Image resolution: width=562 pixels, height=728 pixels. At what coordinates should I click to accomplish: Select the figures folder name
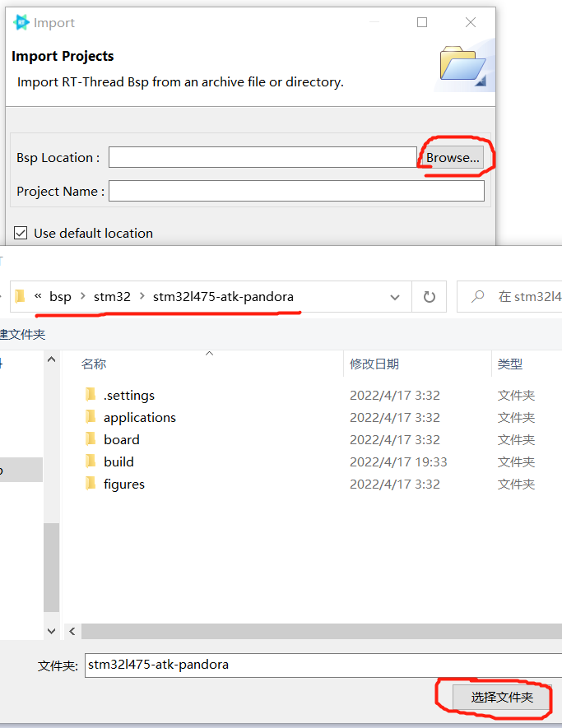[x=124, y=485]
